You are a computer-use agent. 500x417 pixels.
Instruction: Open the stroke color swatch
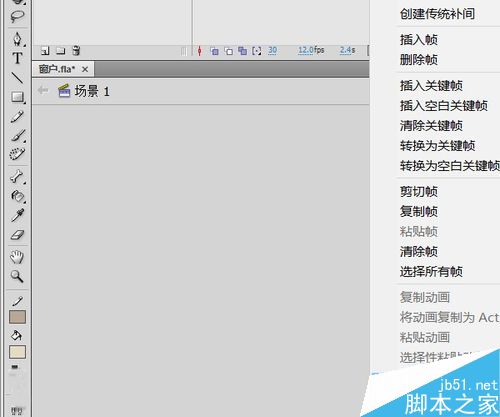tap(17, 317)
